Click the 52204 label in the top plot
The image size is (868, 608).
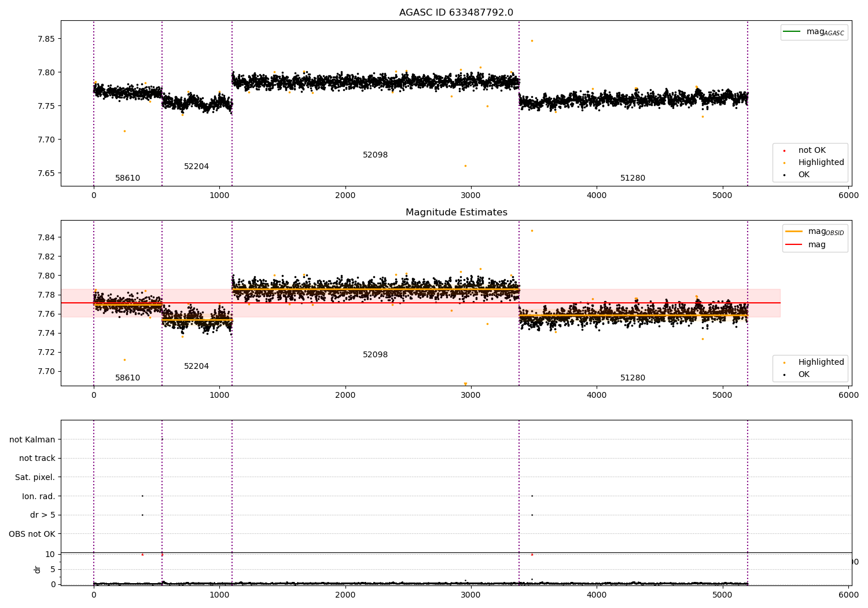click(x=196, y=167)
